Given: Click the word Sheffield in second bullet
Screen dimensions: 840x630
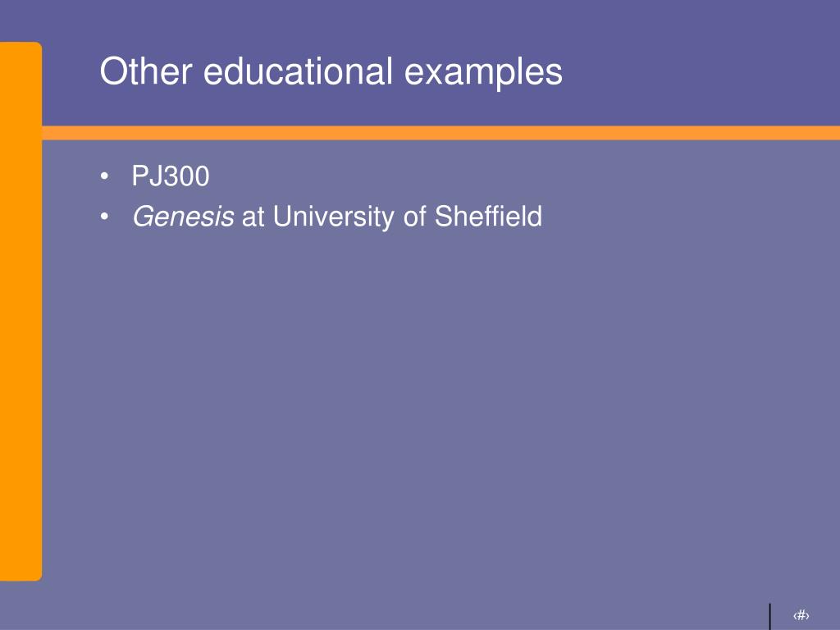Looking at the screenshot, I should 488,217.
